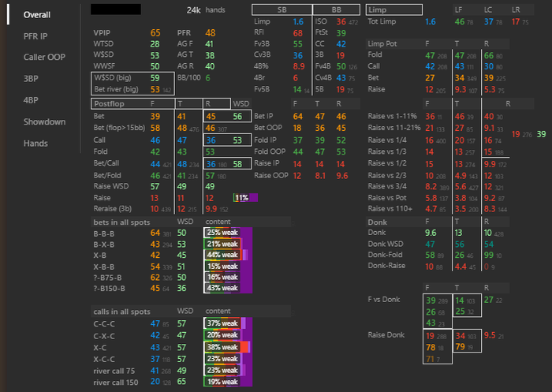Click the C-X-C 20% weak content bar
552x392 pixels.
pos(228,334)
